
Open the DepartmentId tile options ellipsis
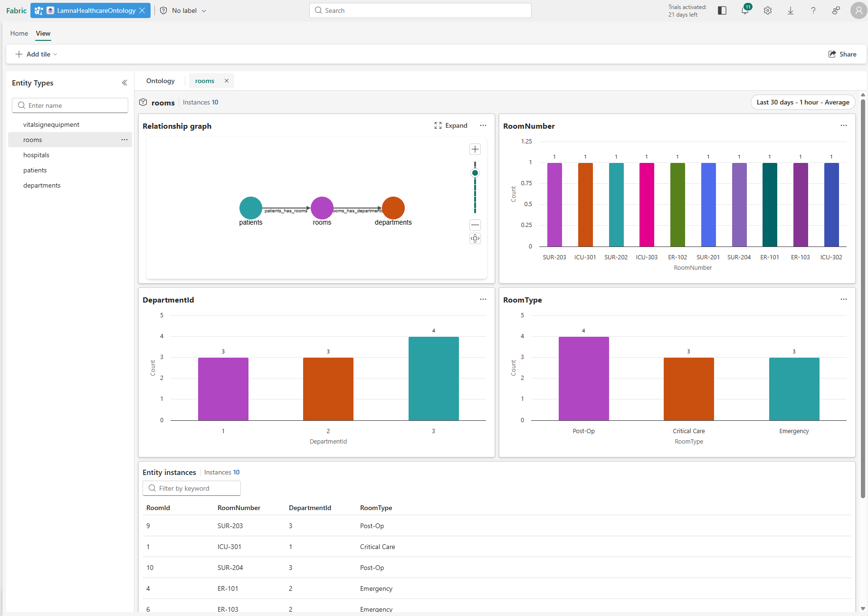483,299
